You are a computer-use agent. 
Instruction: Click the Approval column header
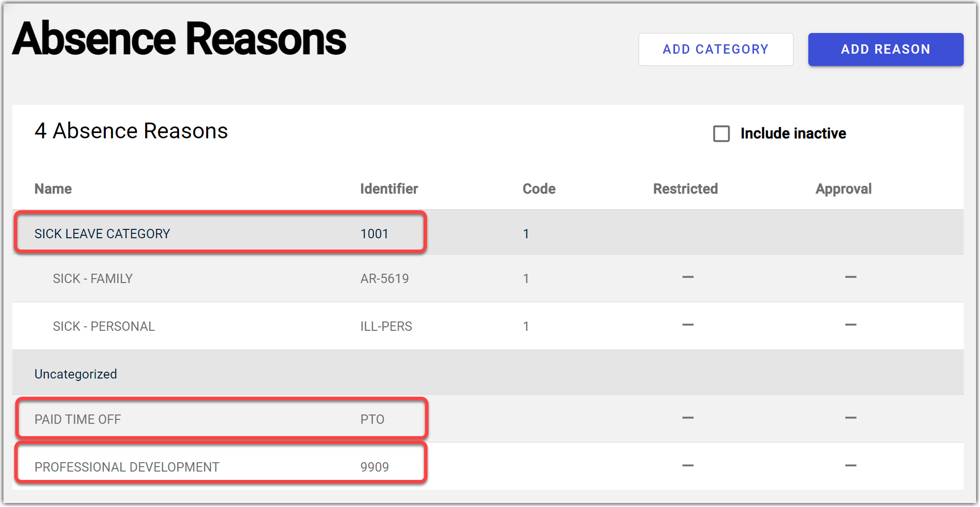coord(843,189)
